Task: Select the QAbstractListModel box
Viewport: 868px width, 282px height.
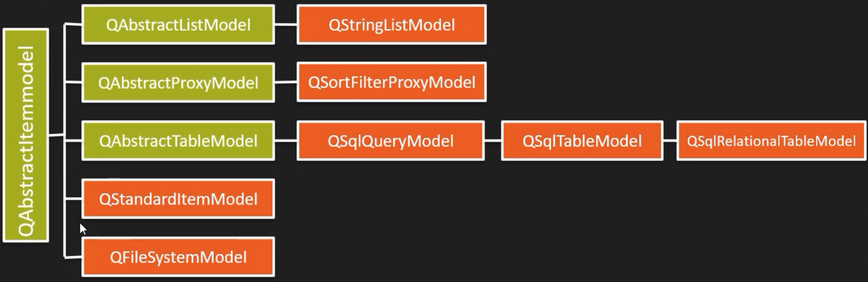Action: (x=178, y=25)
